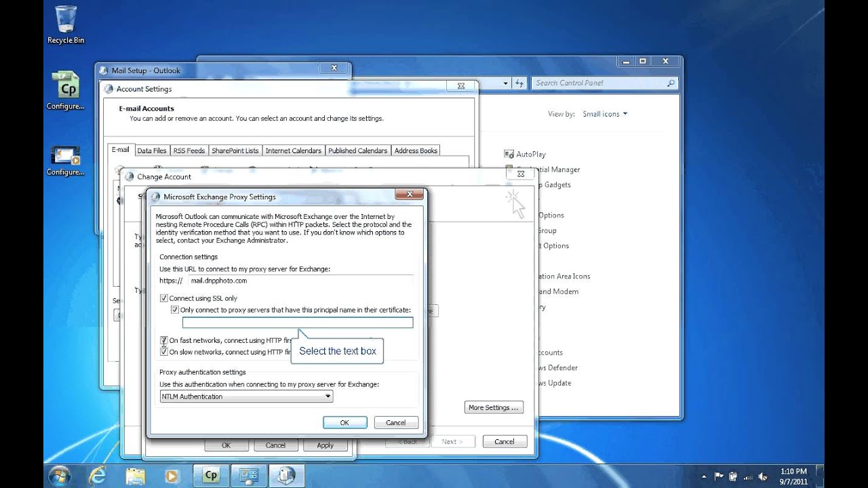The image size is (868, 488).
Task: Click the Apply button
Action: (325, 445)
